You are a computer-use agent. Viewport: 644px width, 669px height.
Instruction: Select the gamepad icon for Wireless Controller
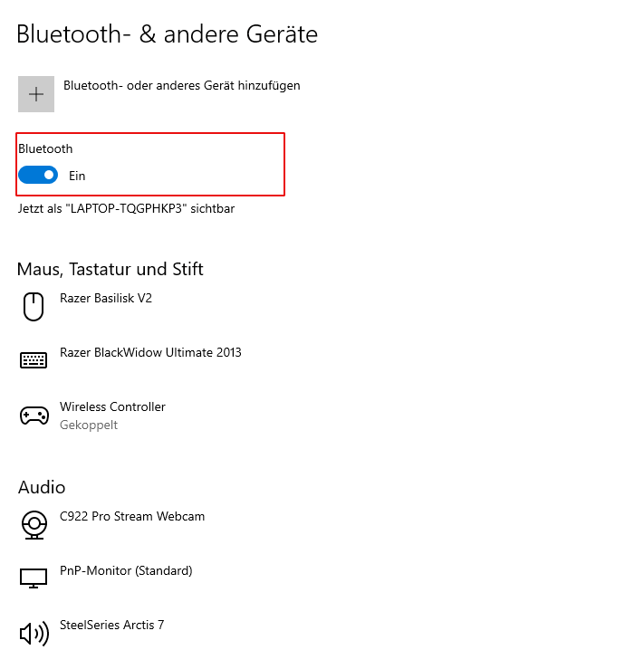pos(34,416)
